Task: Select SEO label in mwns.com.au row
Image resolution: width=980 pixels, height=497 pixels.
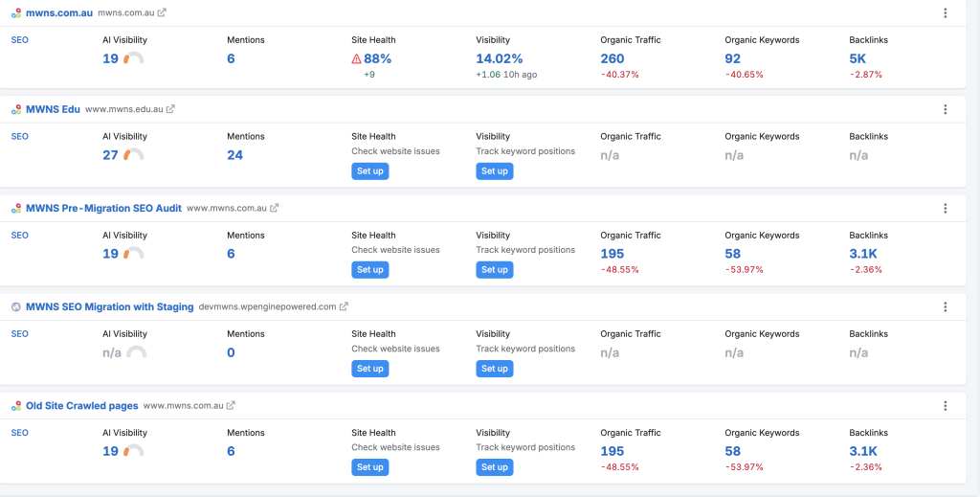Action: (19, 40)
